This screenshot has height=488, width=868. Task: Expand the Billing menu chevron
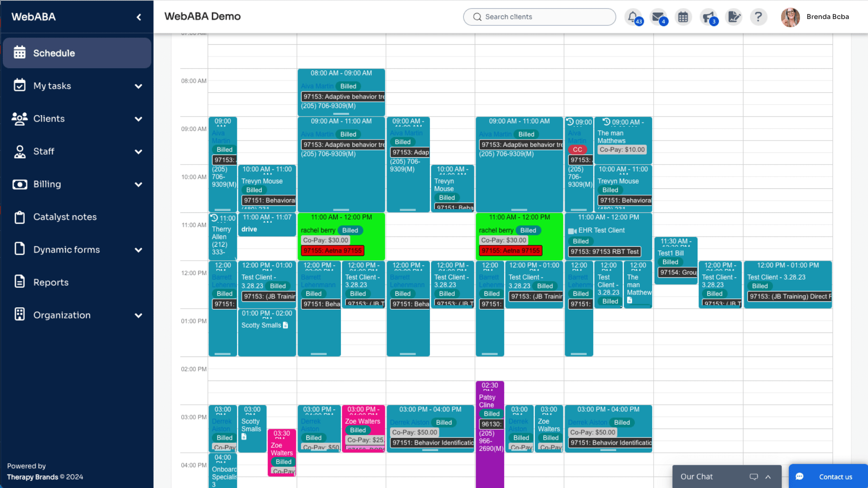138,184
